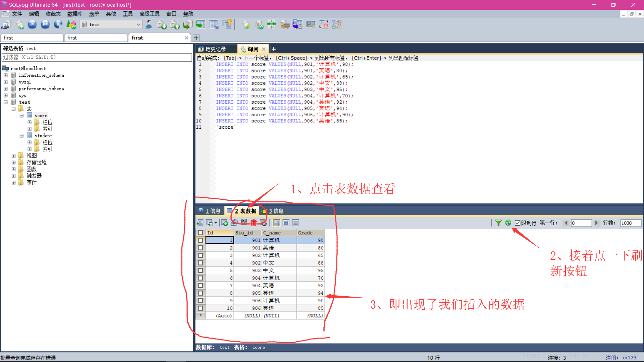Click the 过滤器 filter input field
The height and width of the screenshot is (362, 644).
[97, 57]
